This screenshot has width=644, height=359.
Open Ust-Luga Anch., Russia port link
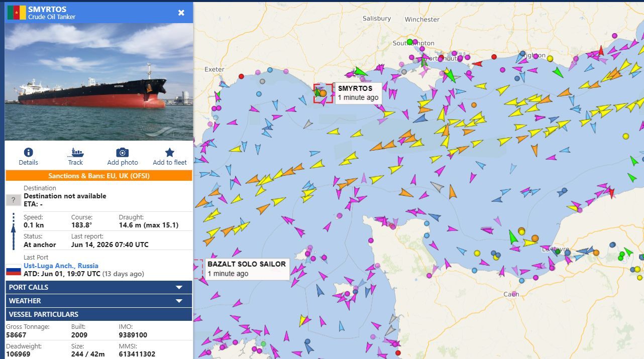[x=61, y=266]
